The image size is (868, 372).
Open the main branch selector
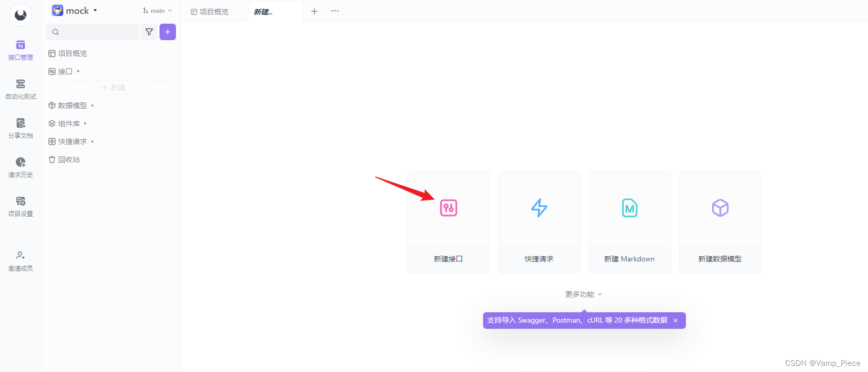[157, 11]
